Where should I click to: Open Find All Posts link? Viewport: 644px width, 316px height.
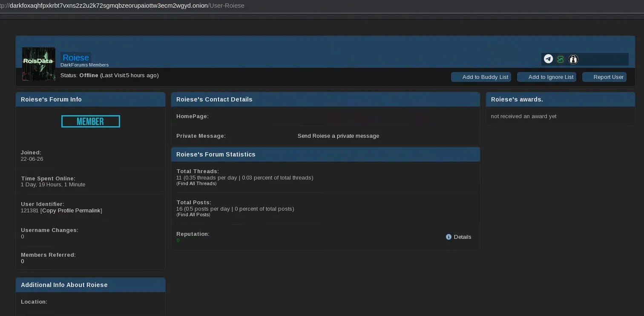[193, 215]
